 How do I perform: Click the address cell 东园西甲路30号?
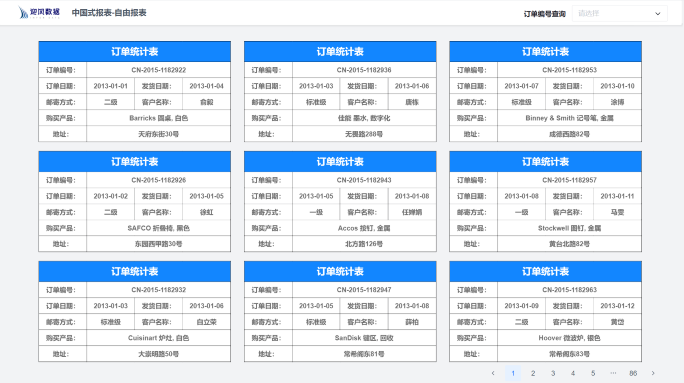pos(159,244)
